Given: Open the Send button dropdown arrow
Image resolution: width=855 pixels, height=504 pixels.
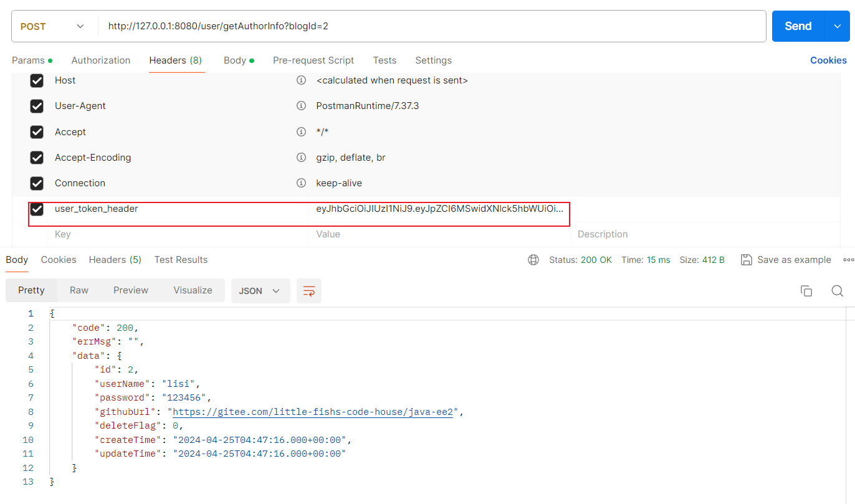Looking at the screenshot, I should coord(836,26).
